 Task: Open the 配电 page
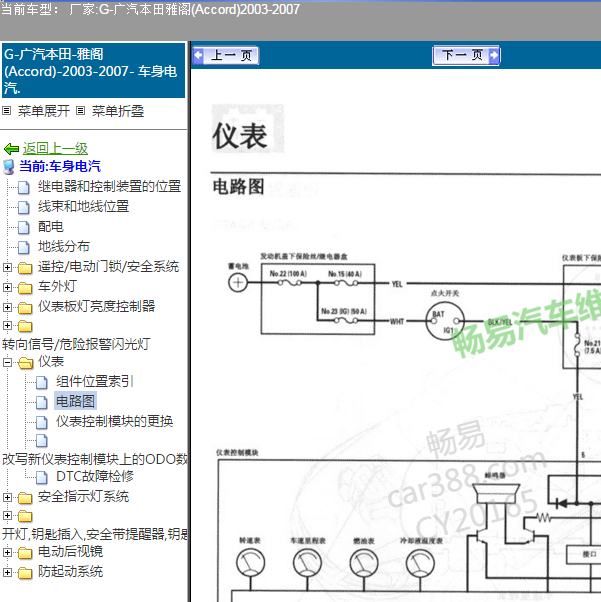[51, 227]
